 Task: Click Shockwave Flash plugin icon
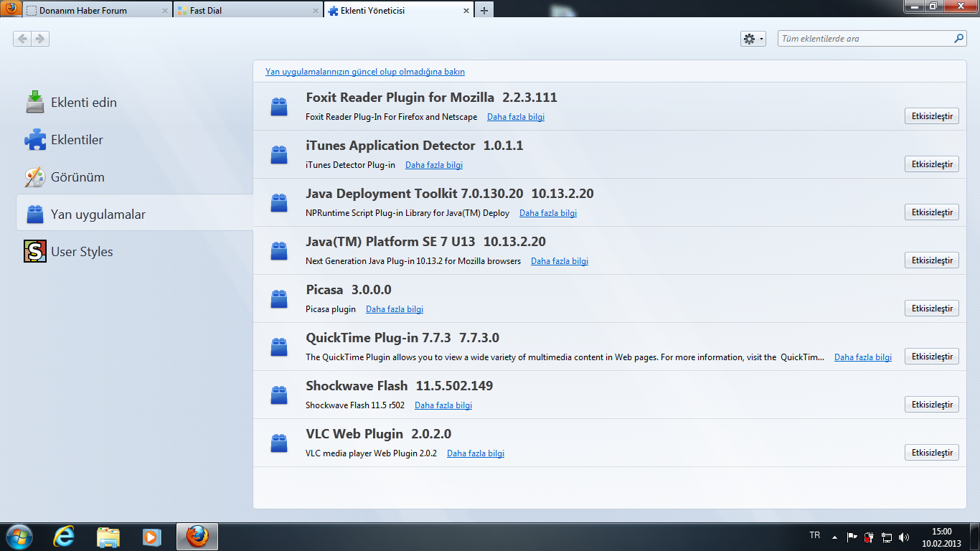[279, 395]
